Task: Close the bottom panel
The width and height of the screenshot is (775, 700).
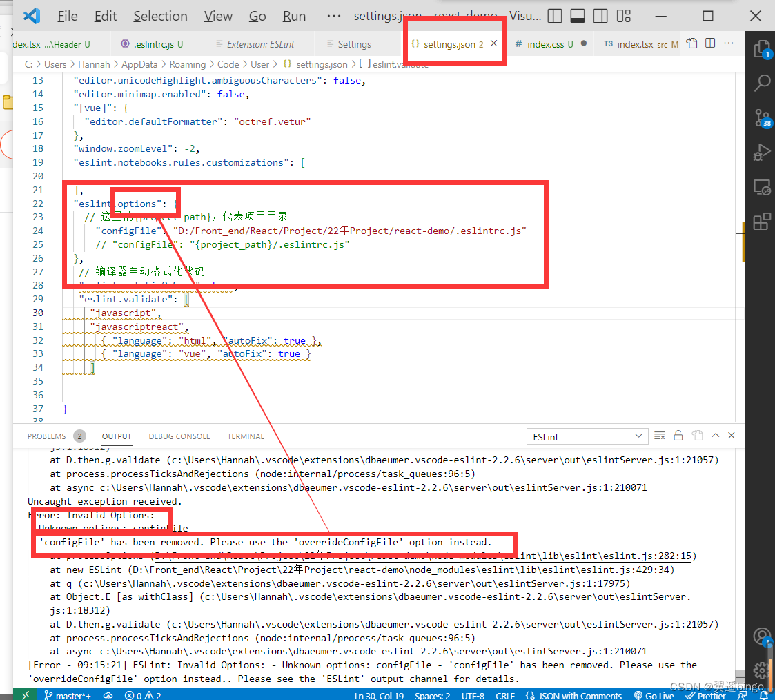Action: click(732, 436)
